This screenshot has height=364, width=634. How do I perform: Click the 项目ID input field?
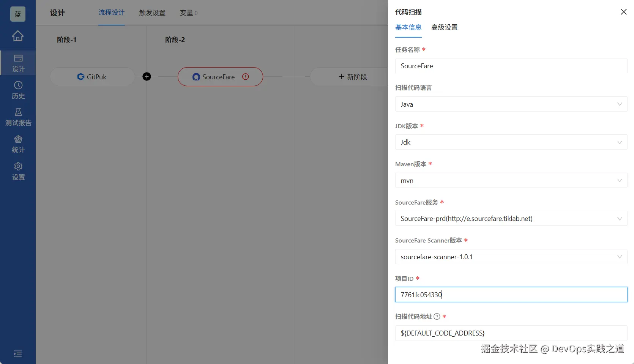coord(511,295)
